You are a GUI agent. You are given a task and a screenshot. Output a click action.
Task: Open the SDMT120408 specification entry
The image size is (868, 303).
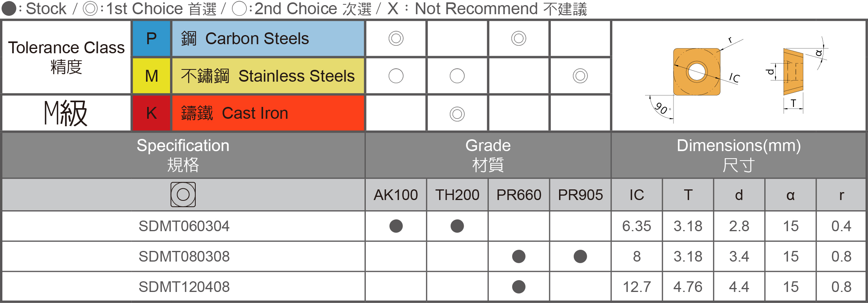(x=184, y=287)
